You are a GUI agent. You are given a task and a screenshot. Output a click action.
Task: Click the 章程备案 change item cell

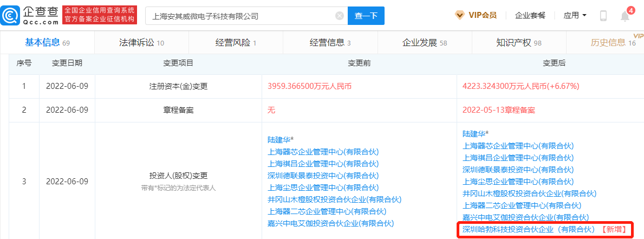(x=178, y=110)
